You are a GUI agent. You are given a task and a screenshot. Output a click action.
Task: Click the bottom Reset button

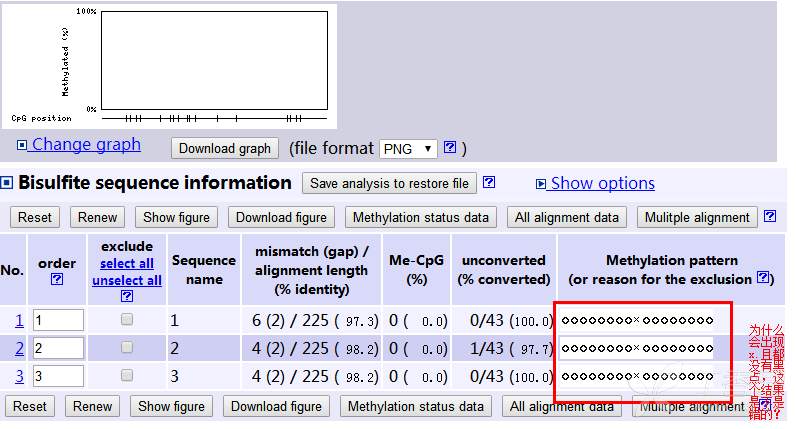point(30,406)
